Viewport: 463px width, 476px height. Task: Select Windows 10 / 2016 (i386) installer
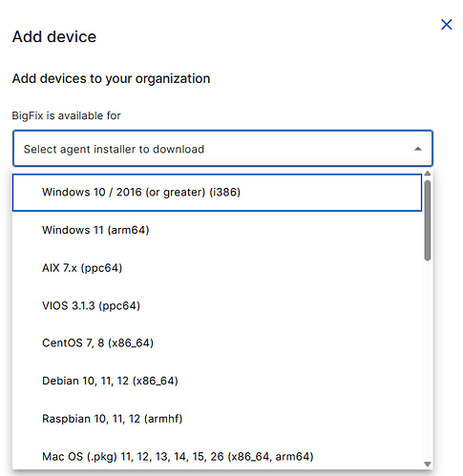(x=217, y=192)
